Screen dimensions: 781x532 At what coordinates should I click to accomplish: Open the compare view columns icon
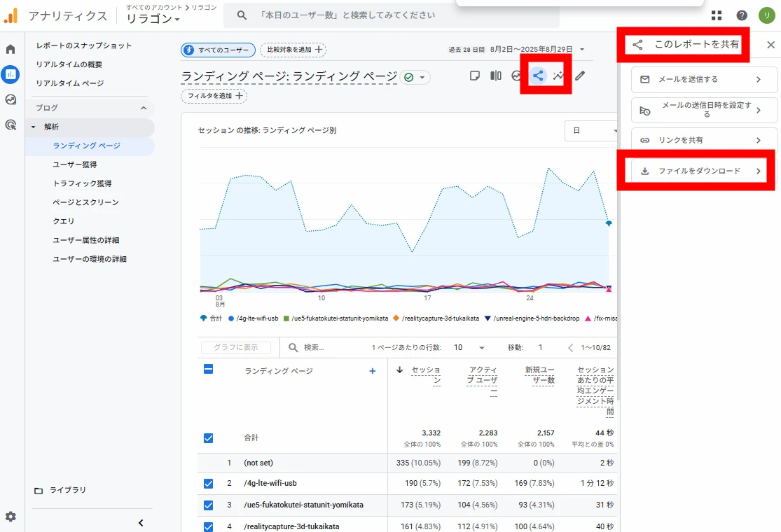(x=496, y=76)
